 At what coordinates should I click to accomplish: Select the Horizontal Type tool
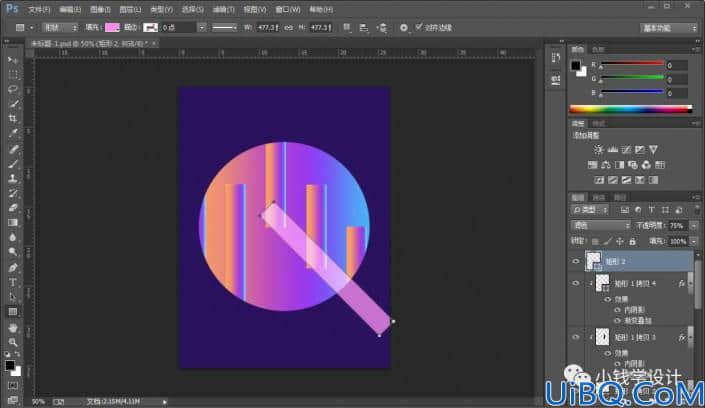[13, 282]
